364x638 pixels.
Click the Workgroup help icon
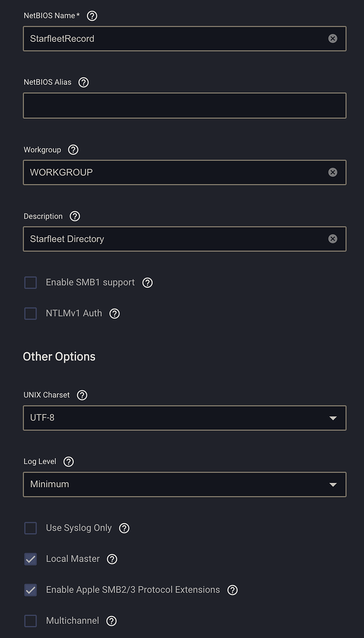pos(73,150)
